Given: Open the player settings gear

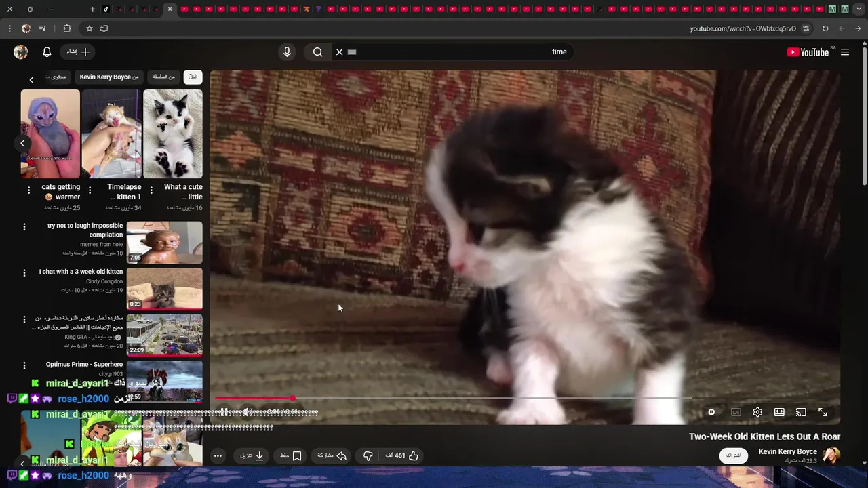Looking at the screenshot, I should [757, 412].
